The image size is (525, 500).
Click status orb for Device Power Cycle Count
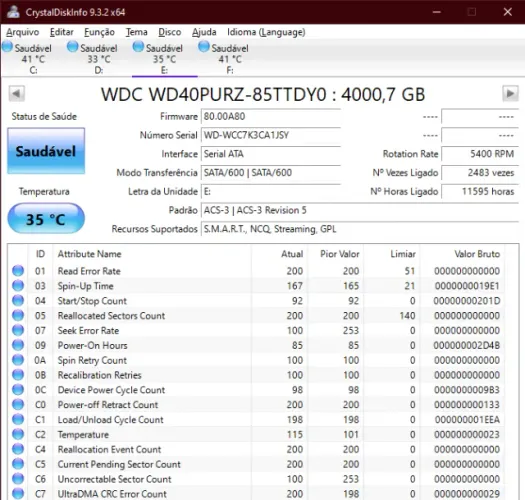point(18,389)
